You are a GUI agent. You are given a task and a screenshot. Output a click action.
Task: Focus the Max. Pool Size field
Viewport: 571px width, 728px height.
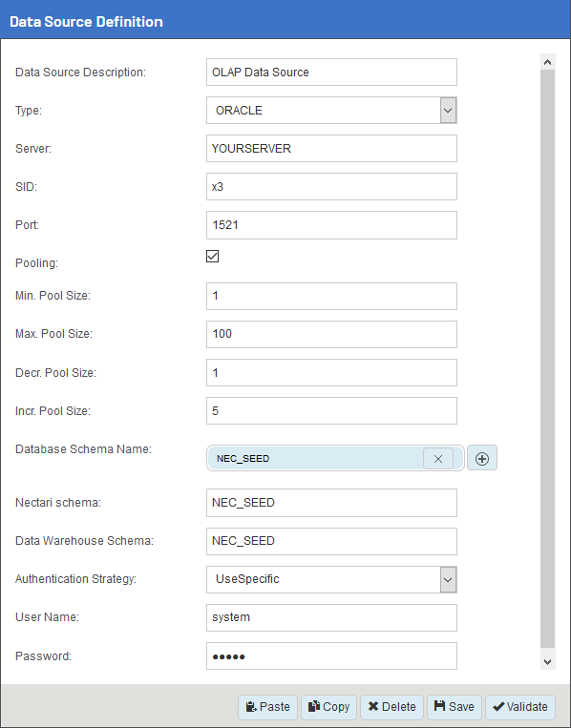(331, 334)
